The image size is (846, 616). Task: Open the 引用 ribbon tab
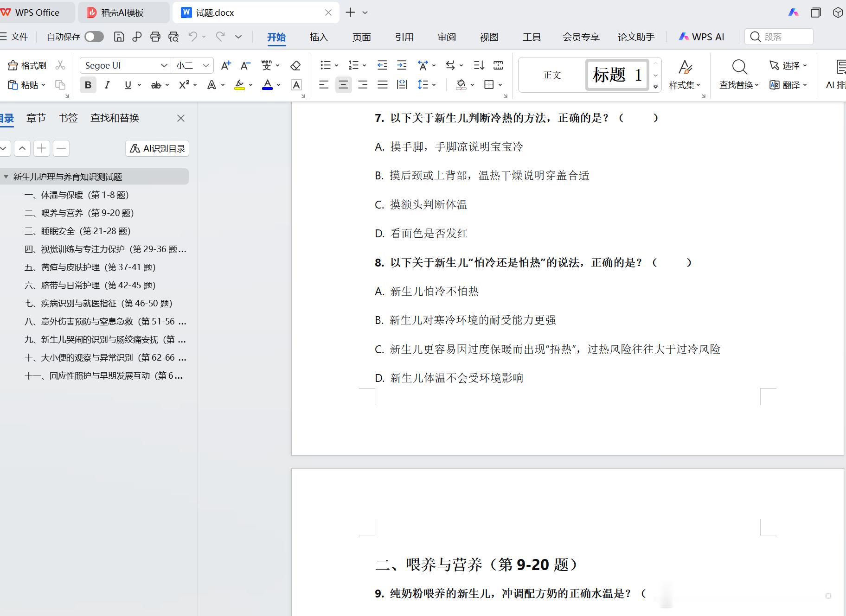tap(404, 37)
